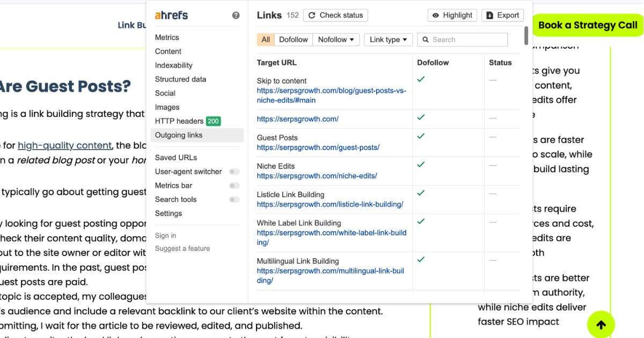Select Metrics in the Ahrefs sidebar
The image size is (644, 338).
167,37
